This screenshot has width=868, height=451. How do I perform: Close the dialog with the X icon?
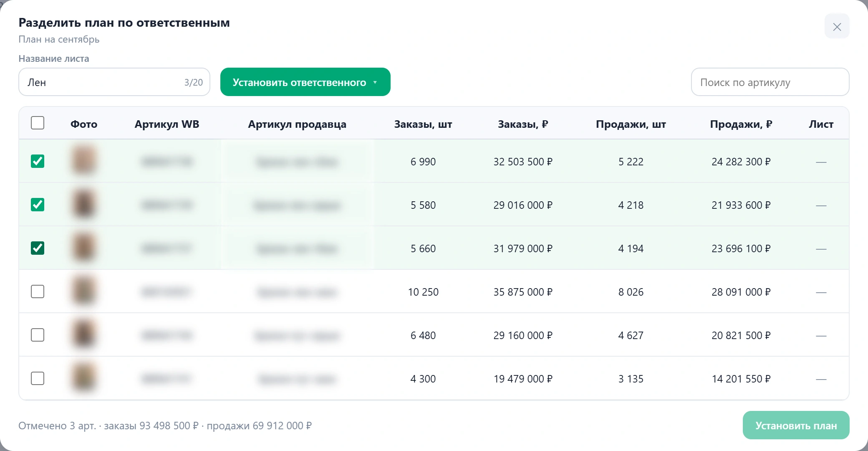click(x=837, y=27)
